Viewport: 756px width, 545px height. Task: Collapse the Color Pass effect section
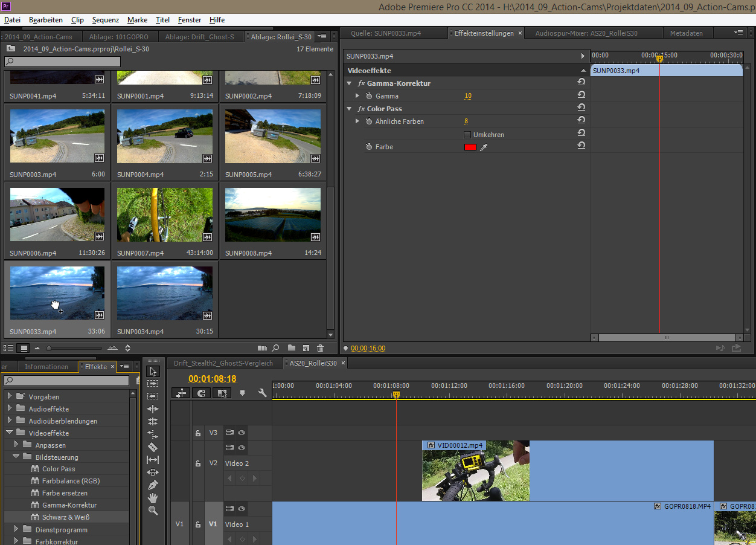[x=349, y=109]
